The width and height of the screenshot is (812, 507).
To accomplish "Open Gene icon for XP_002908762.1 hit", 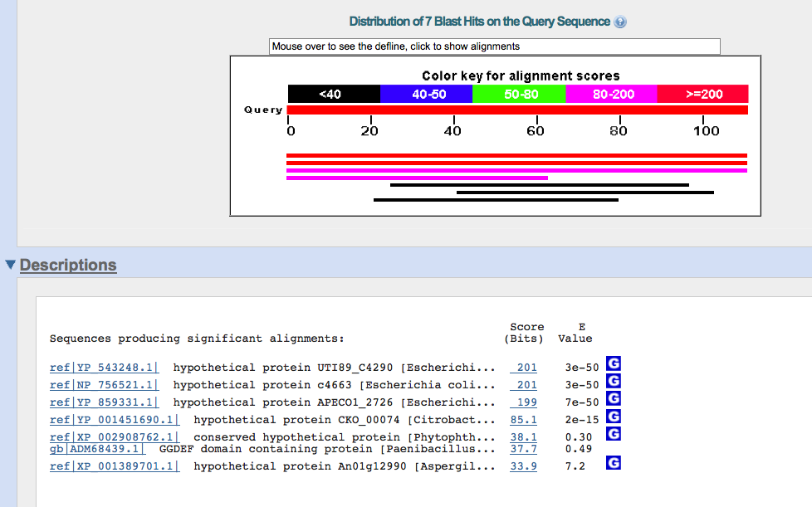I will coord(614,434).
